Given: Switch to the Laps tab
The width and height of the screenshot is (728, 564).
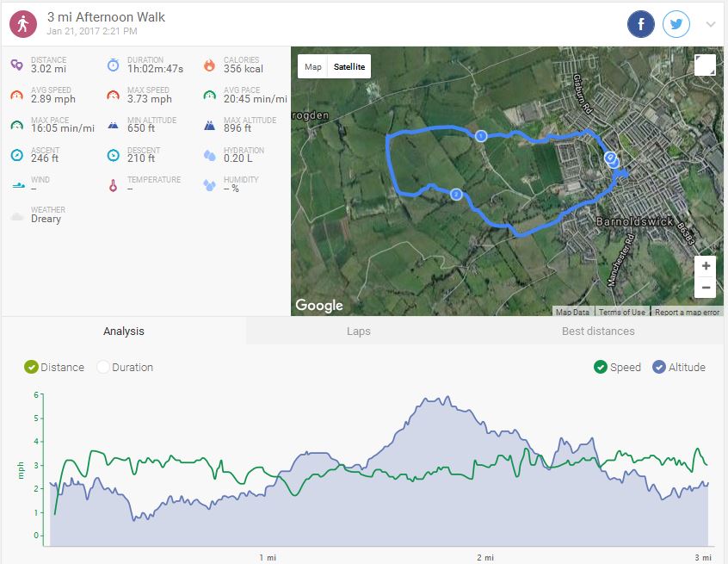Looking at the screenshot, I should [x=358, y=331].
